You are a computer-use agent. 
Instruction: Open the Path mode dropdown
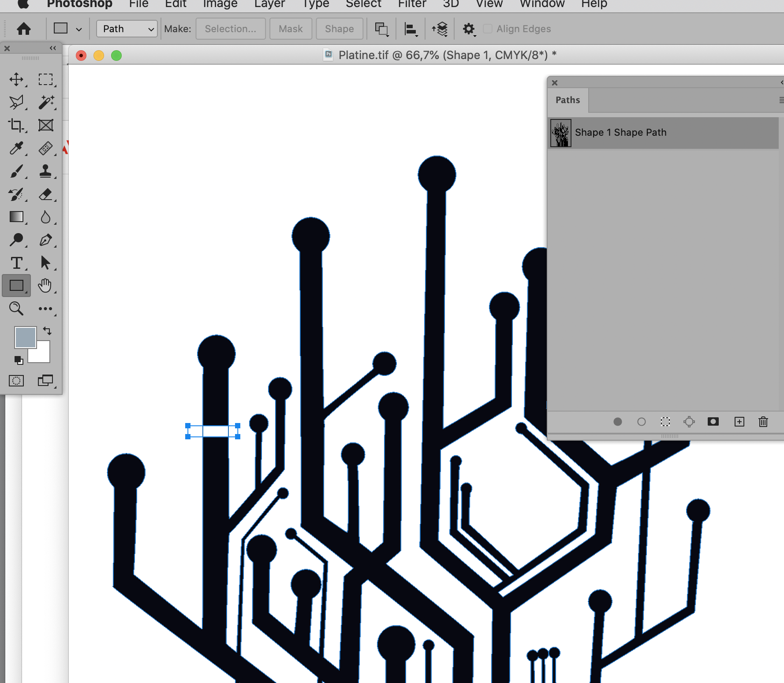tap(127, 29)
